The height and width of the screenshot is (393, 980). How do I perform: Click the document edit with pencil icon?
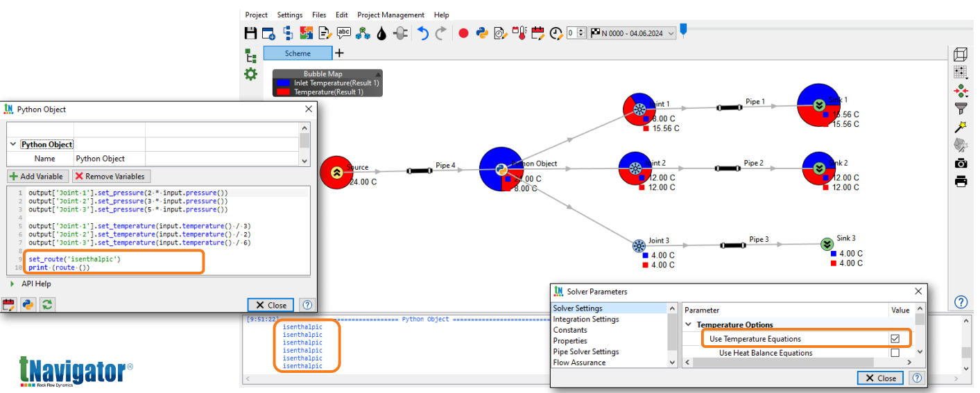pyautogui.click(x=325, y=33)
